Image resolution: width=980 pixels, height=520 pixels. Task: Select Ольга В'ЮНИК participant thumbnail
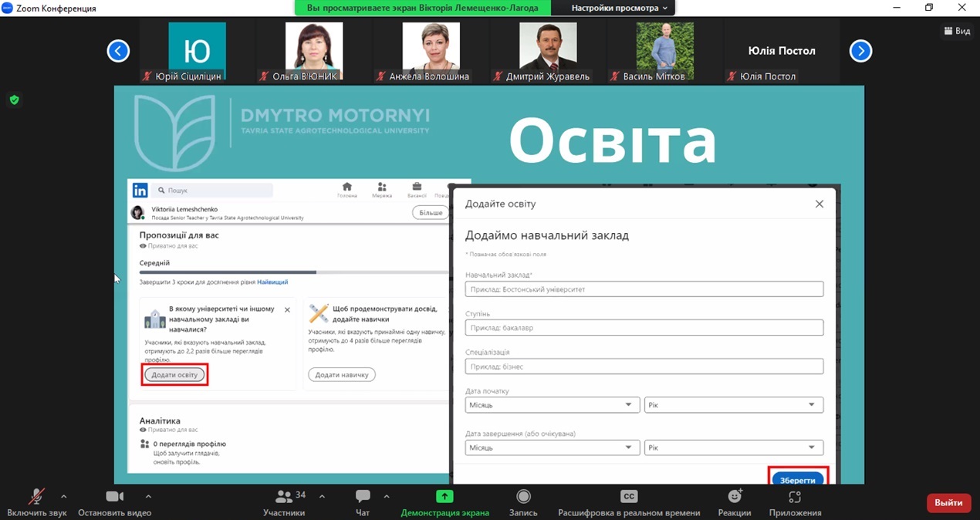pyautogui.click(x=314, y=52)
